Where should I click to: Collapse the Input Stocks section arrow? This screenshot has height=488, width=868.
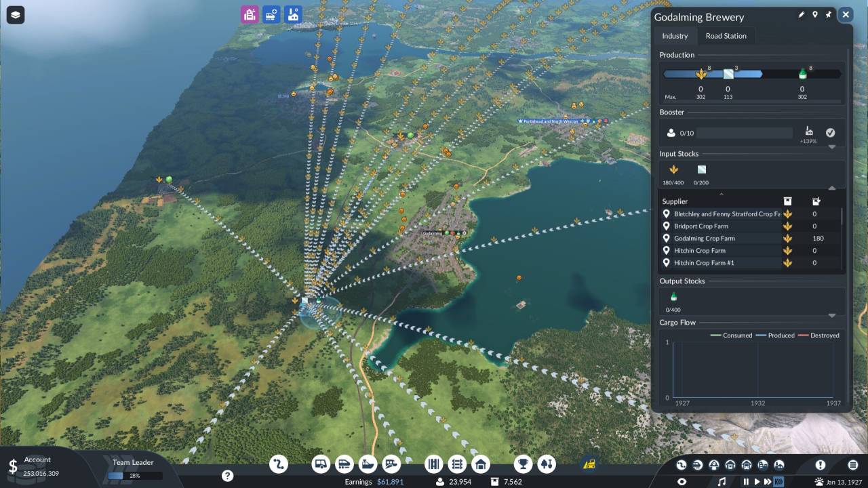pyautogui.click(x=832, y=188)
